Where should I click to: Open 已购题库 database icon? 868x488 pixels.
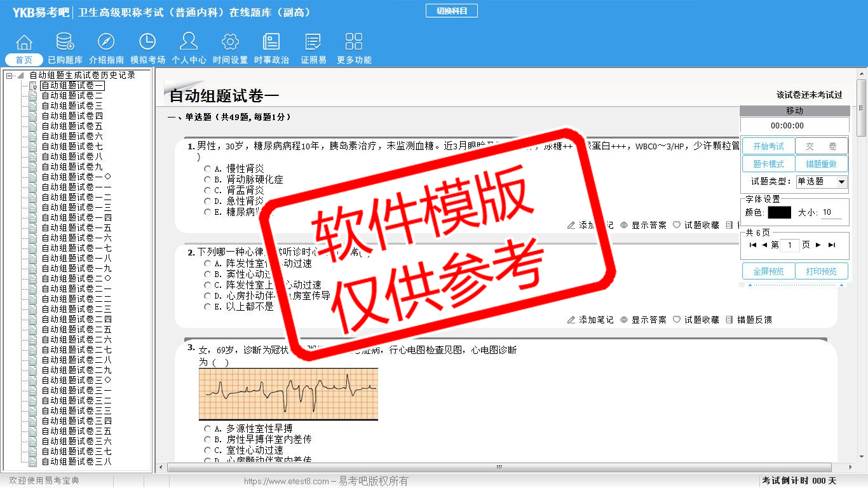[65, 43]
